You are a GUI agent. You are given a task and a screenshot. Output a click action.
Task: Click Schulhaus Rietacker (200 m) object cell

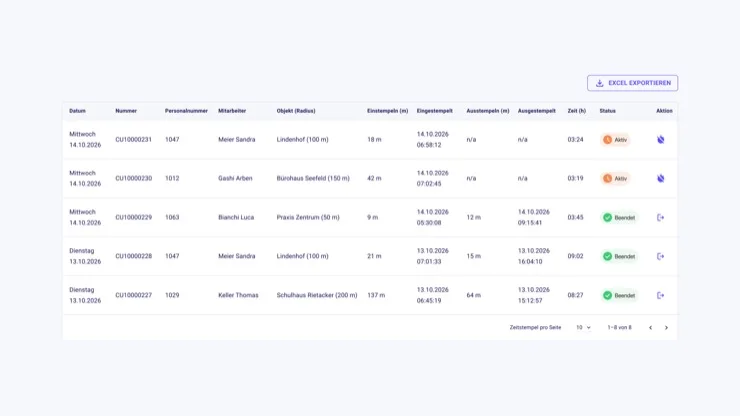pyautogui.click(x=317, y=295)
